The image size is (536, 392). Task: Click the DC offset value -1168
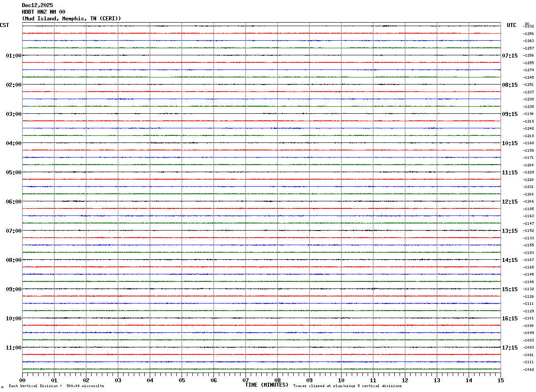[528, 143]
